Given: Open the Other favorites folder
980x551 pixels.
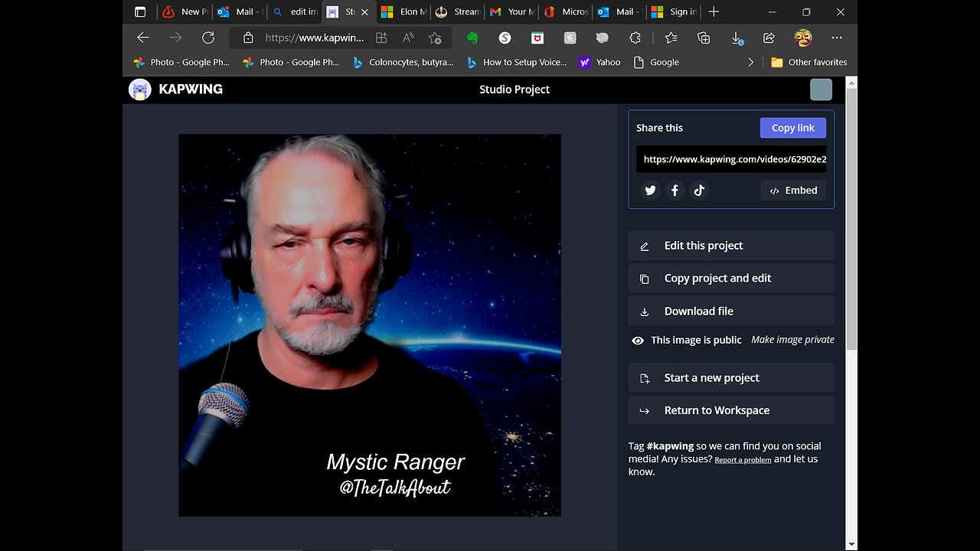Looking at the screenshot, I should (x=809, y=62).
